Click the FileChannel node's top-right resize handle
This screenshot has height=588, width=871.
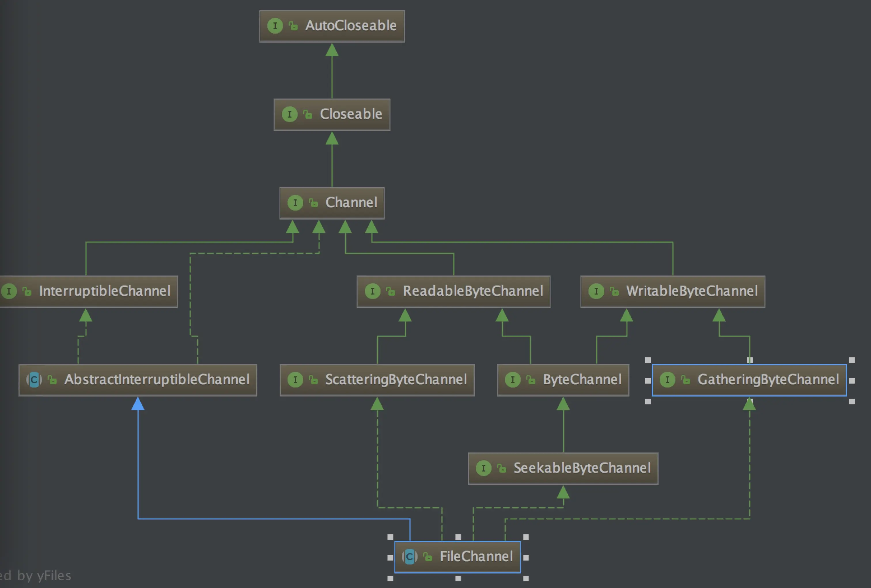526,537
